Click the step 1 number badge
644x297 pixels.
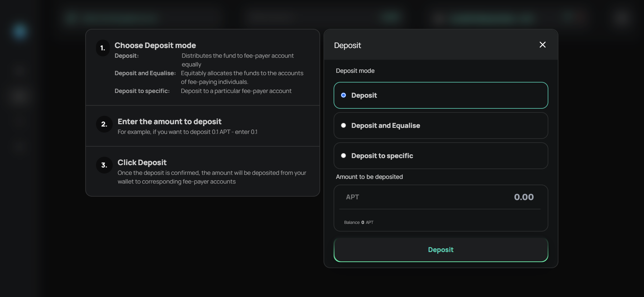click(x=103, y=48)
